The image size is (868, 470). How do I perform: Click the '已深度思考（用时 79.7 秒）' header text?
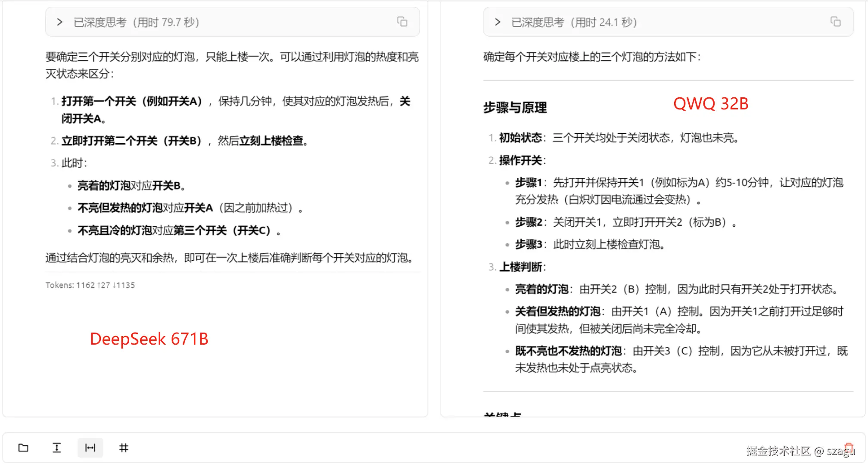point(137,22)
